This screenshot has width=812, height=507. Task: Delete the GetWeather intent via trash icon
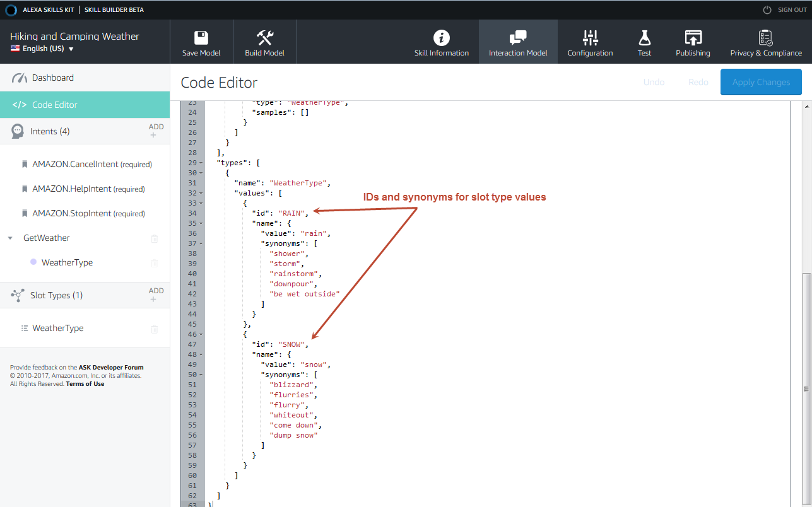155,238
